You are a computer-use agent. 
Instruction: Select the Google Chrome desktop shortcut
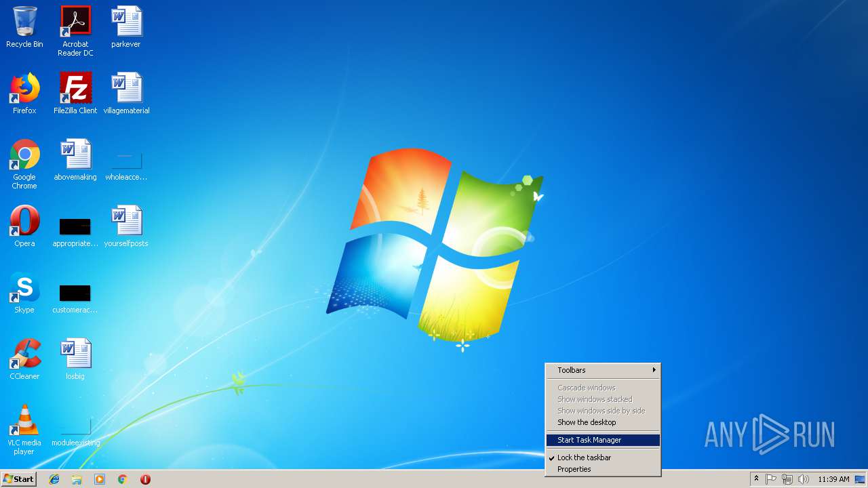(24, 164)
